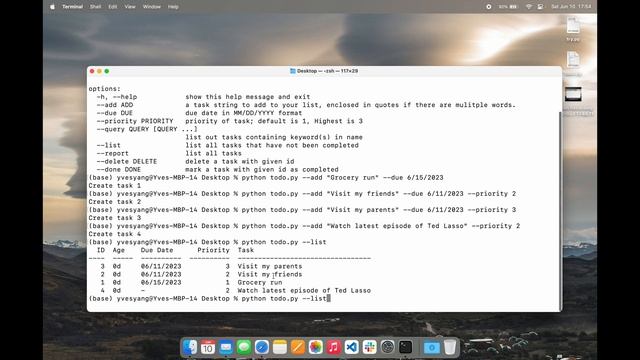Screen dimensions: 640x360
Task: Open the Window menu
Action: pos(151,7)
